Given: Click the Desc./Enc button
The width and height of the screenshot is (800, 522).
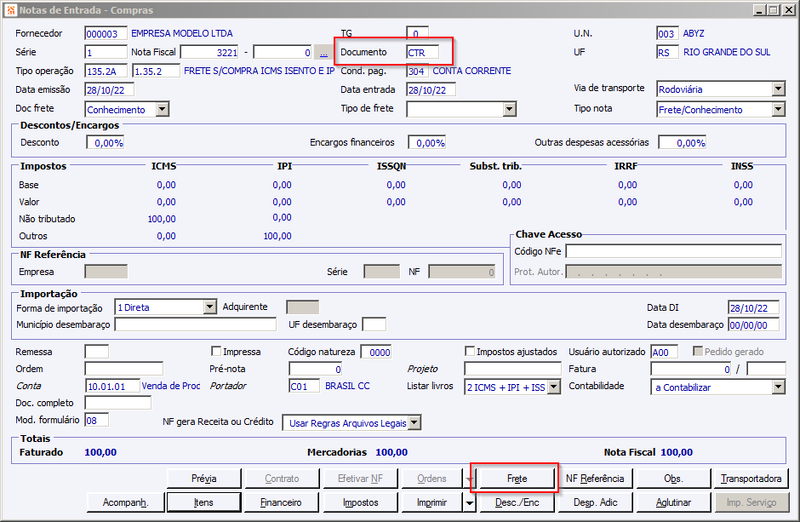Looking at the screenshot, I should click(517, 503).
